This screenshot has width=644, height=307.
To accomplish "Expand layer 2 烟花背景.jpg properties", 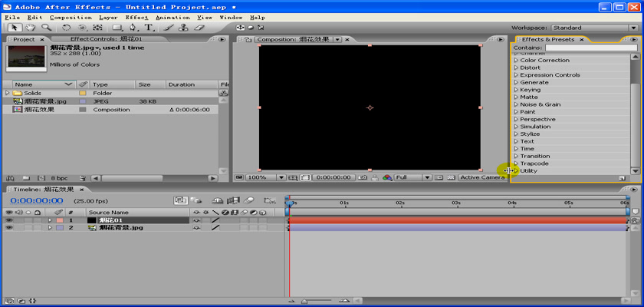I will coord(50,228).
